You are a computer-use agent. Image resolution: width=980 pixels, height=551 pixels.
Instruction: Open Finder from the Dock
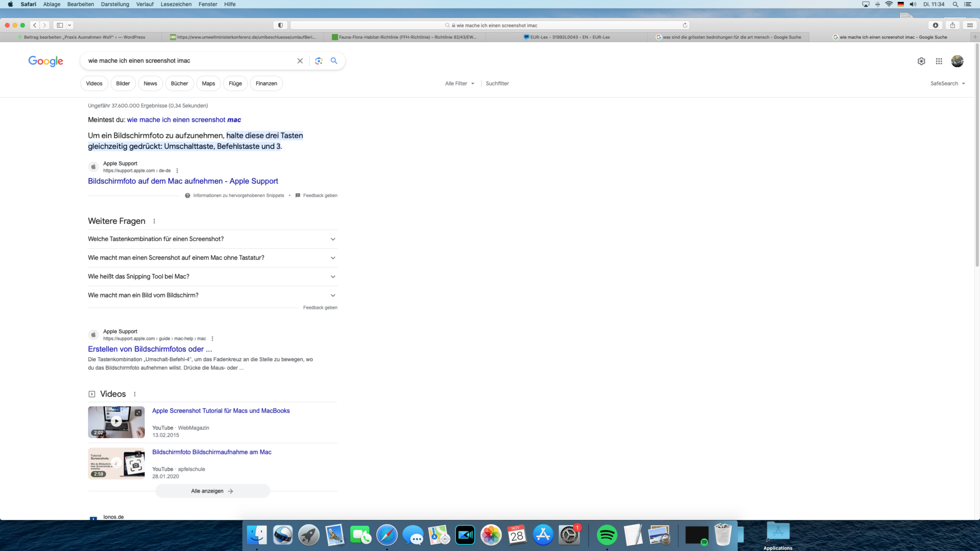coord(257,535)
